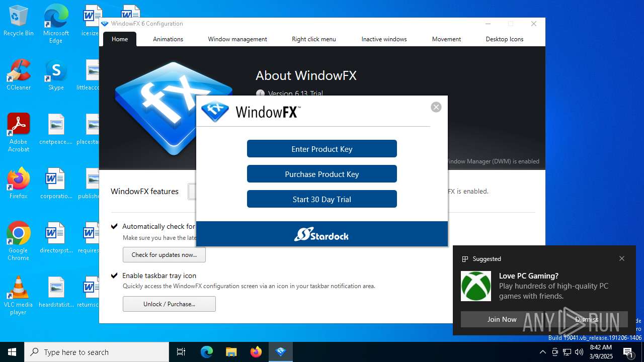Screen dimensions: 644x362
Task: Minimize the WindowFX 6 Configuration window
Action: [488, 24]
